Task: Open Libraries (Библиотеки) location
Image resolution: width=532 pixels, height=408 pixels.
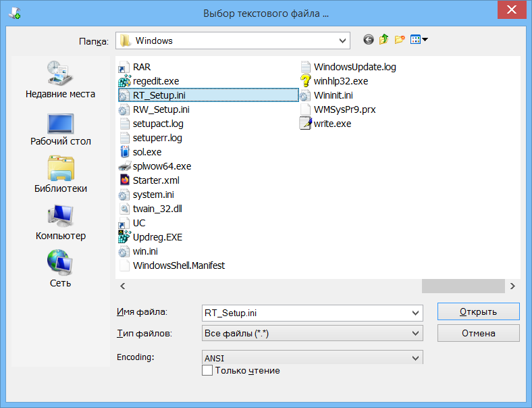Action: click(60, 174)
